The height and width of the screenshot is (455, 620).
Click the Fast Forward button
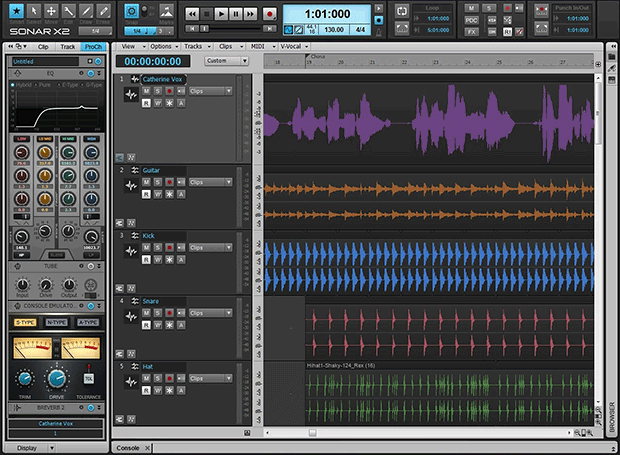coord(250,14)
